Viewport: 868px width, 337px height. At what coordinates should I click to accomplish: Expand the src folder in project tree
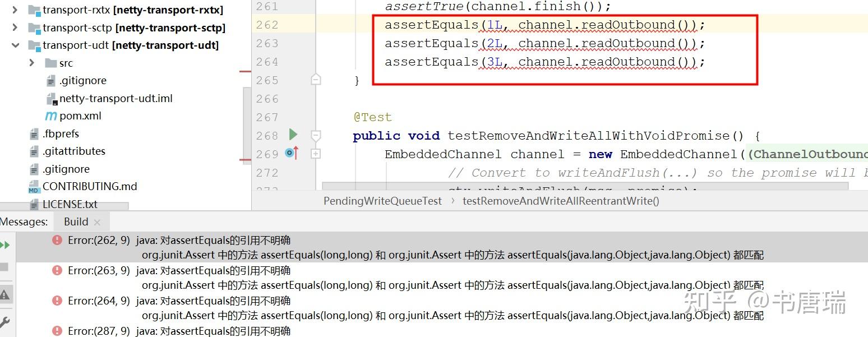tap(32, 63)
